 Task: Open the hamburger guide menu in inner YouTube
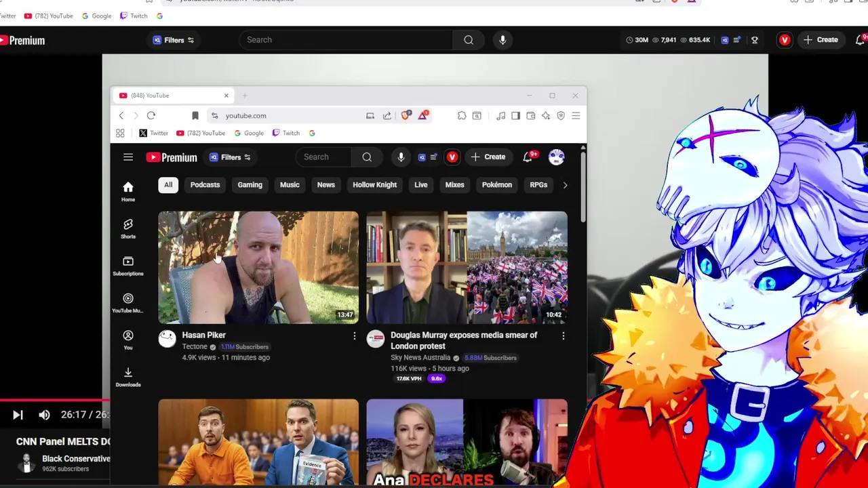click(x=128, y=157)
